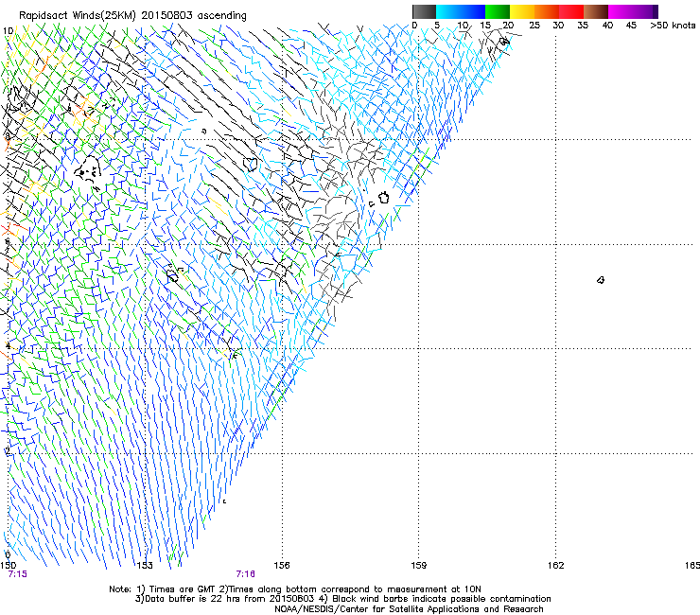Click the brown 35-40 knots legend segment
The height and width of the screenshot is (615, 700).
(x=596, y=11)
